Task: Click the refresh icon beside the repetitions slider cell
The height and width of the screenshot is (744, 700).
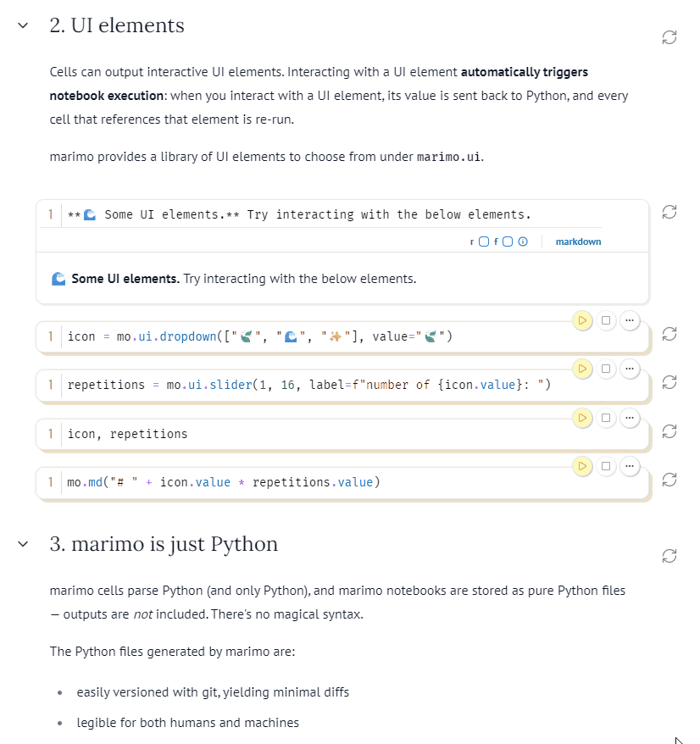Action: 669,382
